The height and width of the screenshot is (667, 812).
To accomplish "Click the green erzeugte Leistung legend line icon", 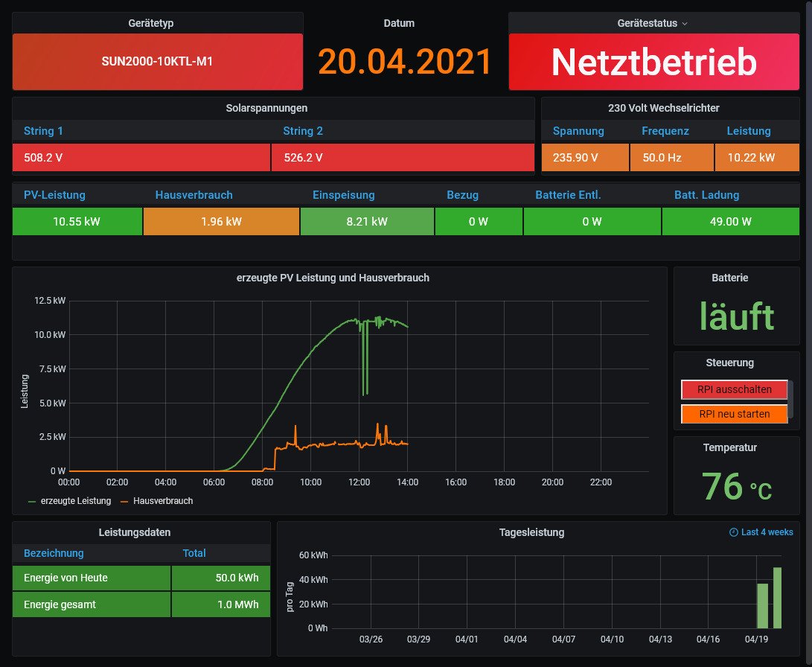I will (32, 501).
